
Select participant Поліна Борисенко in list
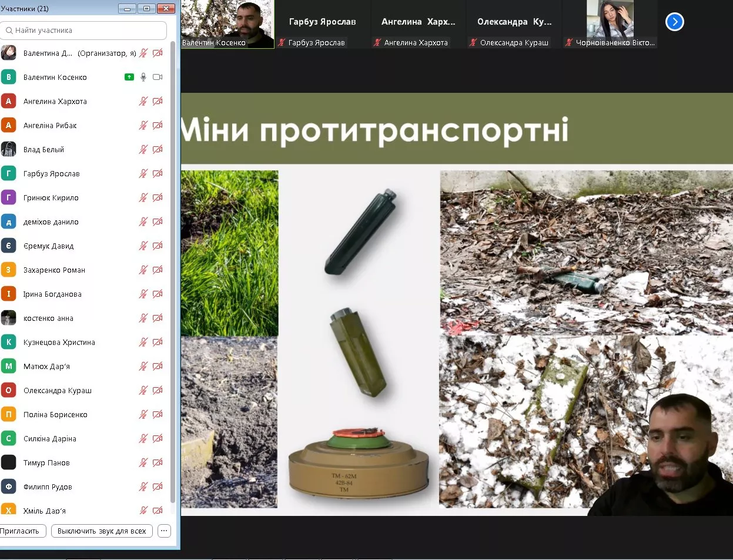(55, 414)
